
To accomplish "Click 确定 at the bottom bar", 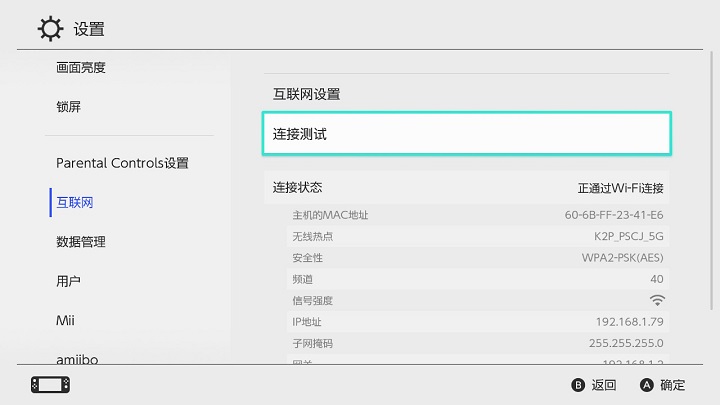I will point(672,385).
